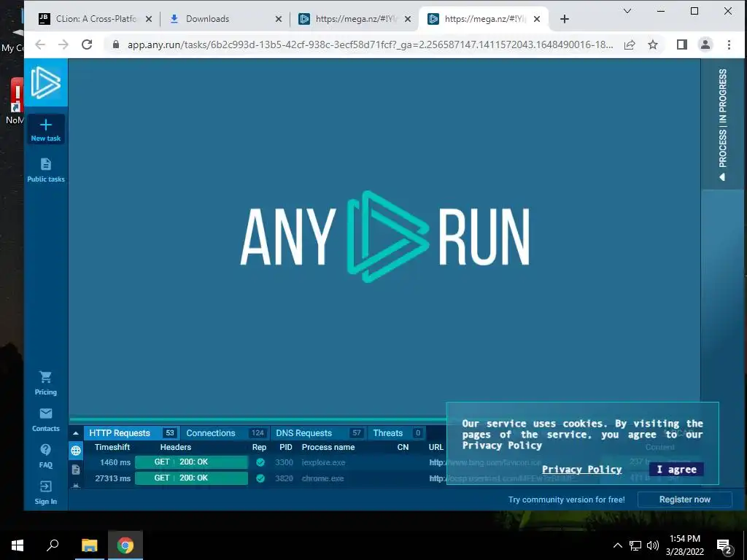Open the Chrome three-dot menu
747x560 pixels.
click(729, 44)
